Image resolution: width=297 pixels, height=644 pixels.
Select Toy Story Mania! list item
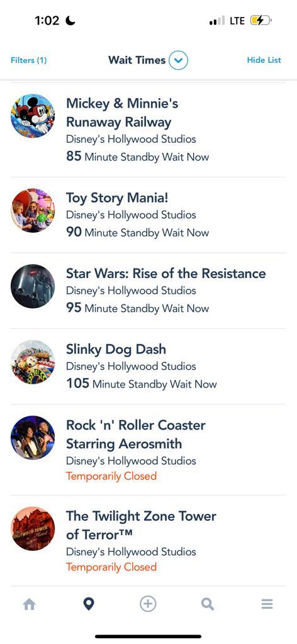click(148, 215)
